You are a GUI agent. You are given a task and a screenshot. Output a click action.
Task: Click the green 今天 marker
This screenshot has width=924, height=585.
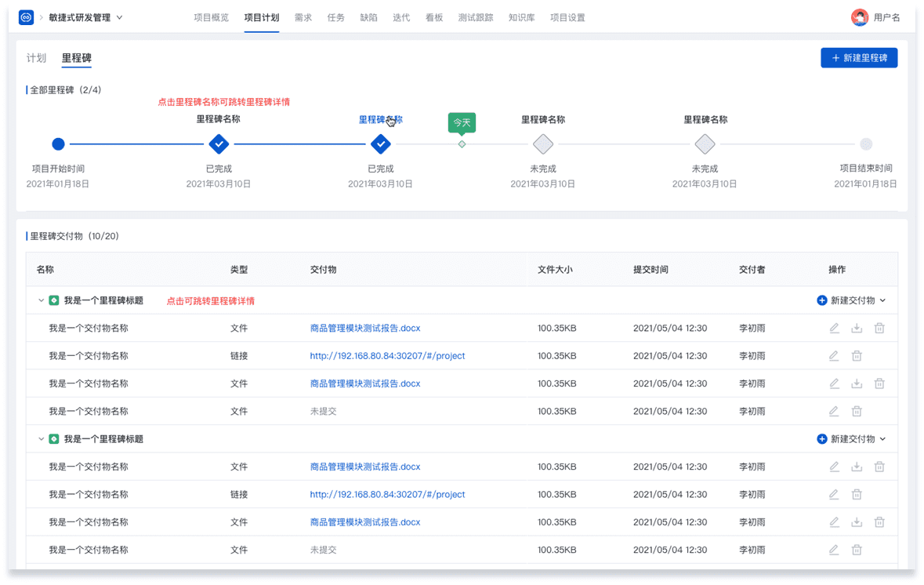462,122
